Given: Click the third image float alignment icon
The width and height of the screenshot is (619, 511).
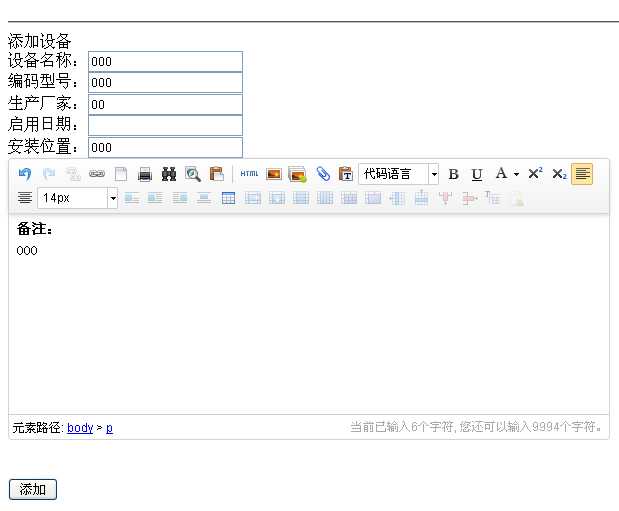Looking at the screenshot, I should [x=180, y=198].
